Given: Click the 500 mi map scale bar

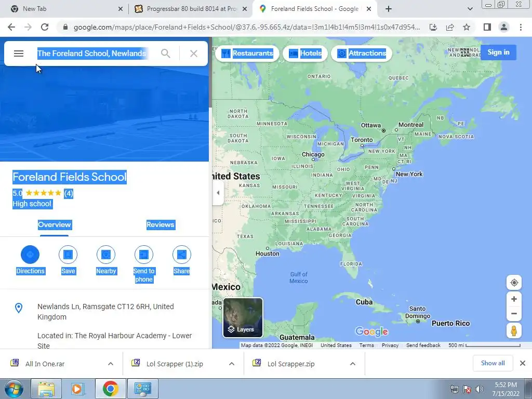Looking at the screenshot, I should pyautogui.click(x=484, y=345).
